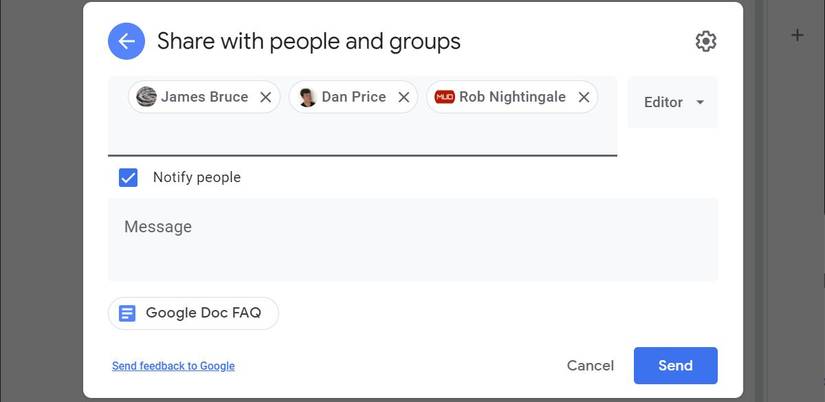825x402 pixels.
Task: Click the Send button
Action: [x=675, y=366]
